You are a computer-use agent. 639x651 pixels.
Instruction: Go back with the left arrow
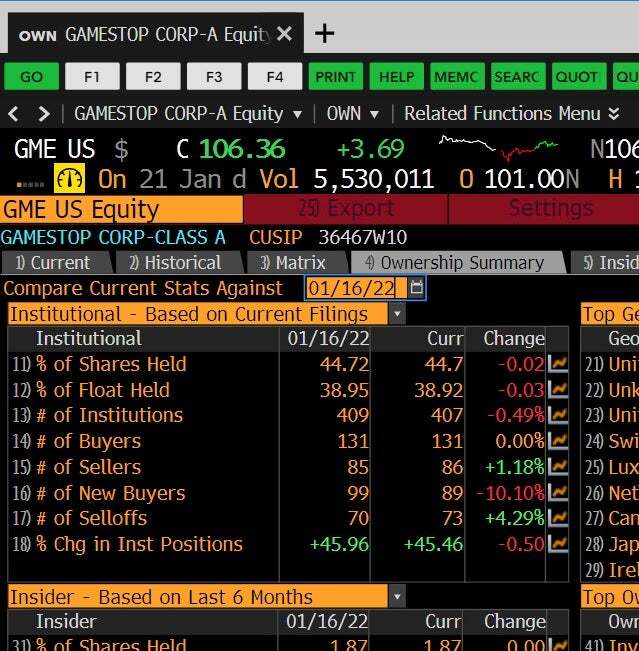click(x=13, y=113)
